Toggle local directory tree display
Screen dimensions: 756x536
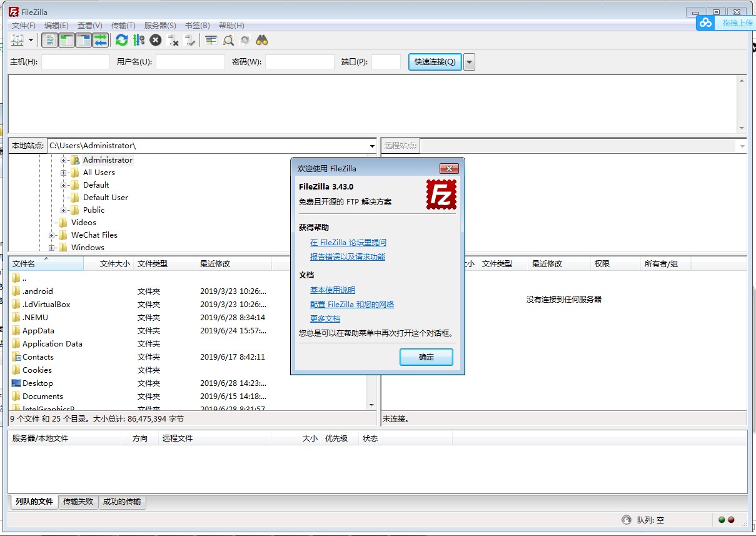66,41
